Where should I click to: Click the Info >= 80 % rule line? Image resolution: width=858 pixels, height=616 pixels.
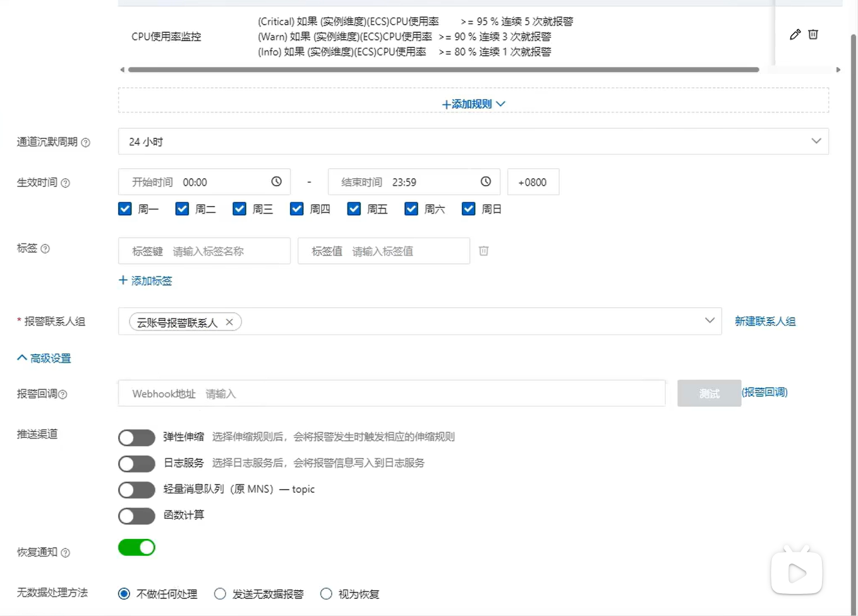click(x=404, y=52)
